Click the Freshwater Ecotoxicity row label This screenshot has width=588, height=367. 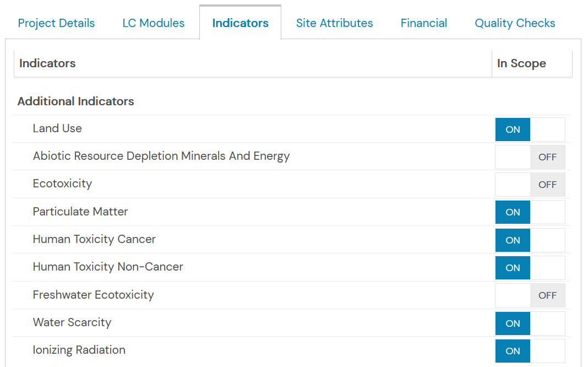94,295
